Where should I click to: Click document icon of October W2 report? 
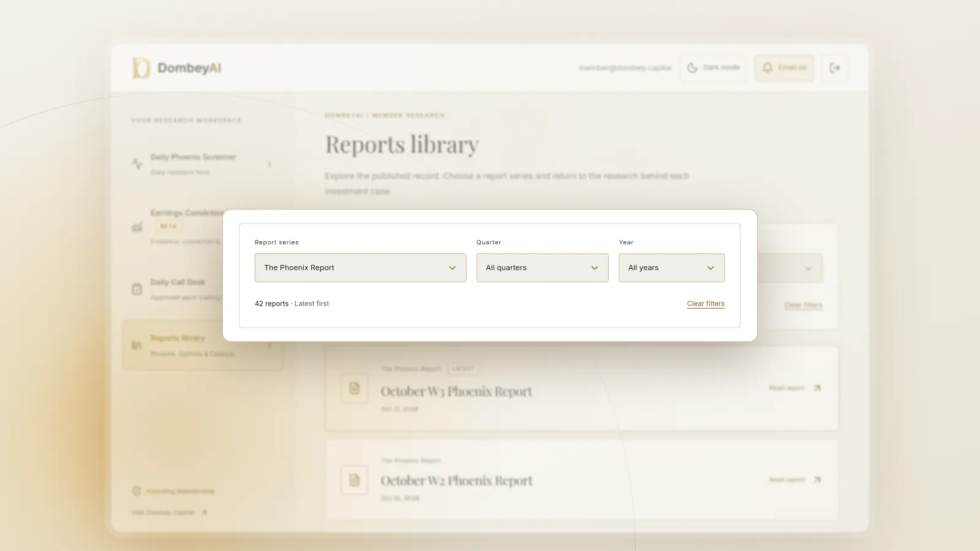tap(354, 480)
